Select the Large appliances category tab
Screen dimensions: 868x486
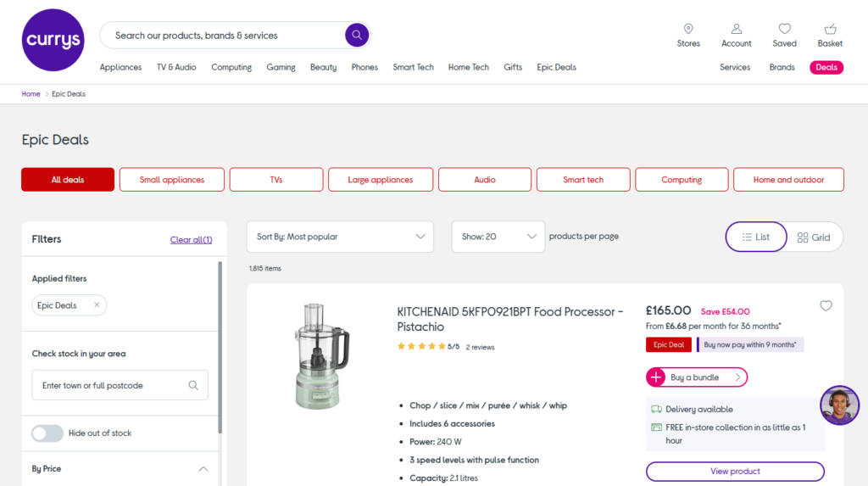tap(381, 180)
